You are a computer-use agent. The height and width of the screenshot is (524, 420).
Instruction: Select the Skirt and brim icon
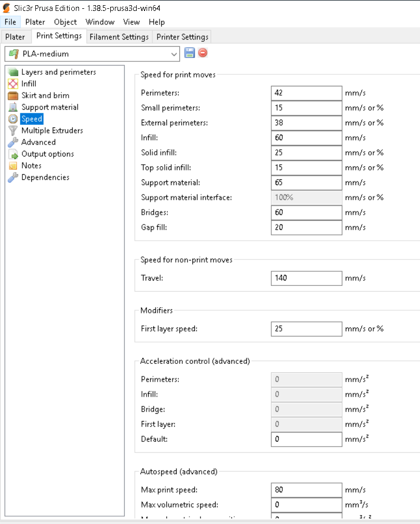[13, 96]
